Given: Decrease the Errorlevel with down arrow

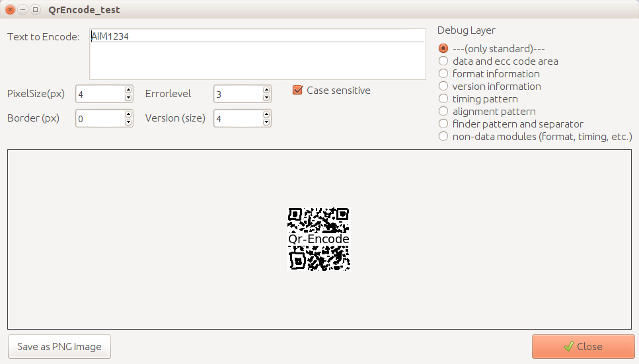Looking at the screenshot, I should pos(266,98).
